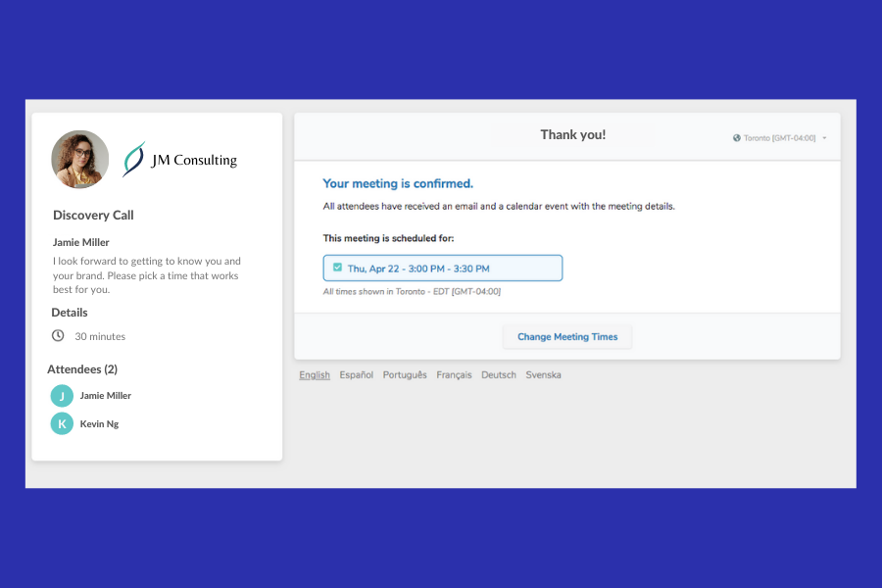Screen dimensions: 882x588
Task: Switch language to Português
Action: [x=405, y=374]
